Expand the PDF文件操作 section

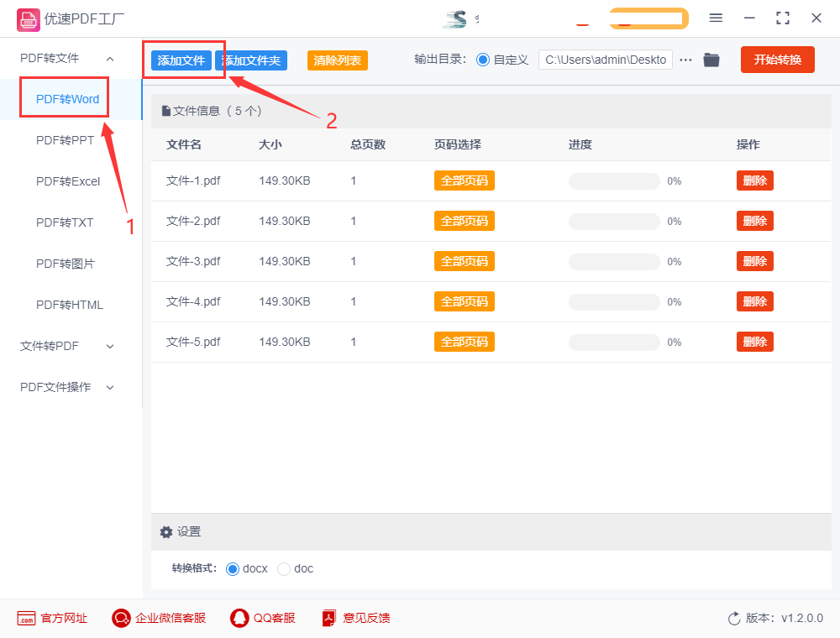(x=110, y=388)
